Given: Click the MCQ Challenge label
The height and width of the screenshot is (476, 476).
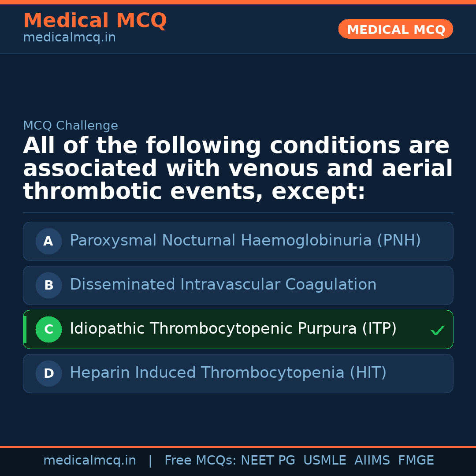Looking at the screenshot, I should point(71,126).
